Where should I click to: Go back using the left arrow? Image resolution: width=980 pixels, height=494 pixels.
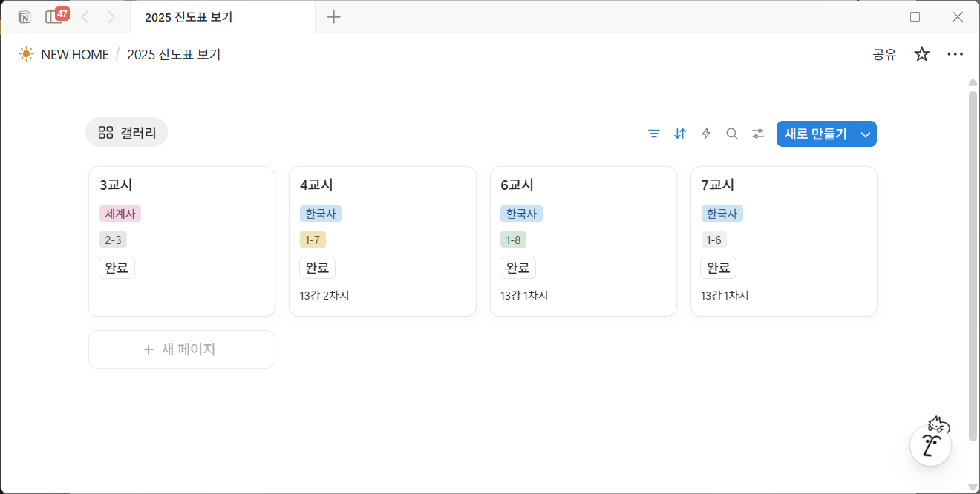click(85, 16)
